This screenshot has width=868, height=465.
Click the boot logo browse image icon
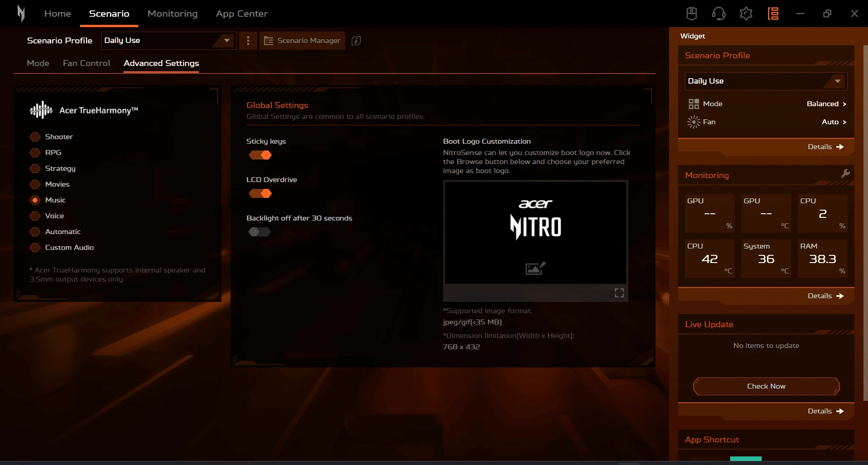coord(536,268)
